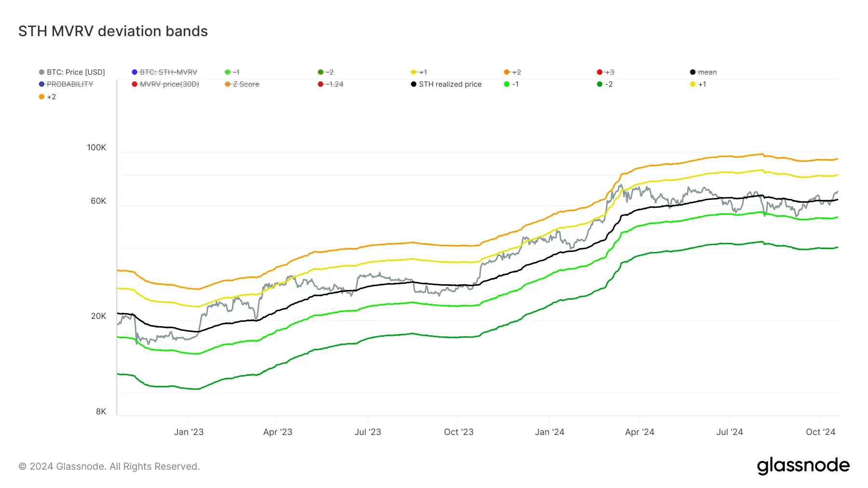Click the 60K y-axis label
The image size is (868, 488).
click(98, 201)
